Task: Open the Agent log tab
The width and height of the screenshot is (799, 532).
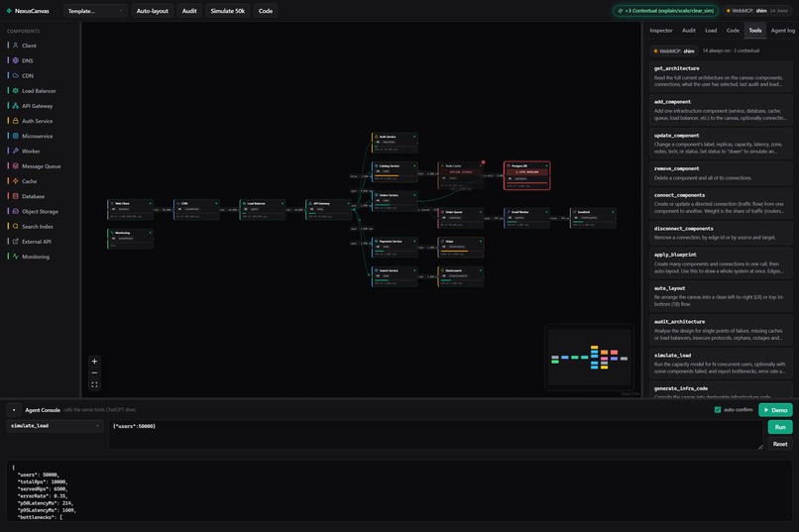Action: click(x=783, y=31)
